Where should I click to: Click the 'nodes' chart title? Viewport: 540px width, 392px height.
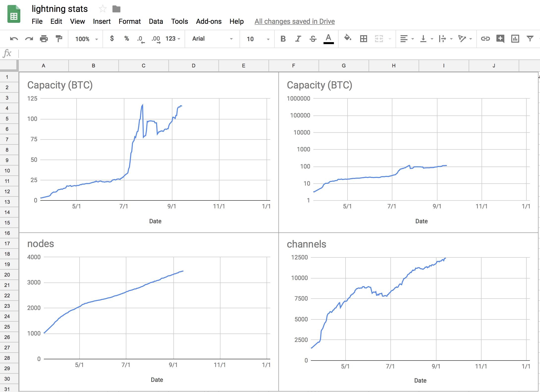(41, 244)
